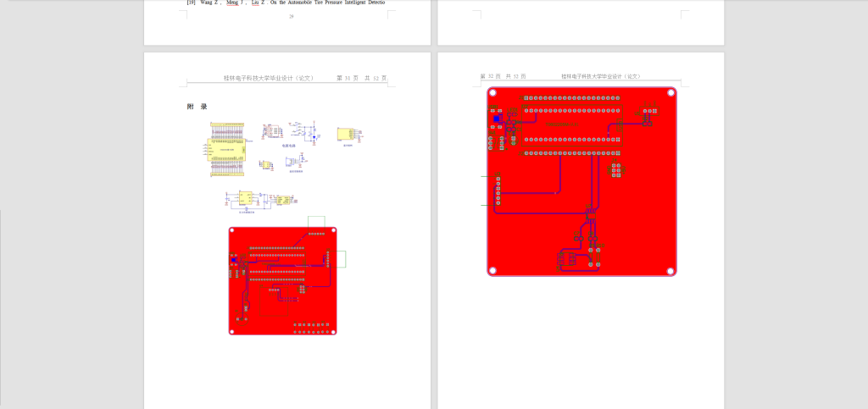Click the top-right mounting hole of large PCB
Image resolution: width=868 pixels, height=409 pixels.
pos(670,92)
